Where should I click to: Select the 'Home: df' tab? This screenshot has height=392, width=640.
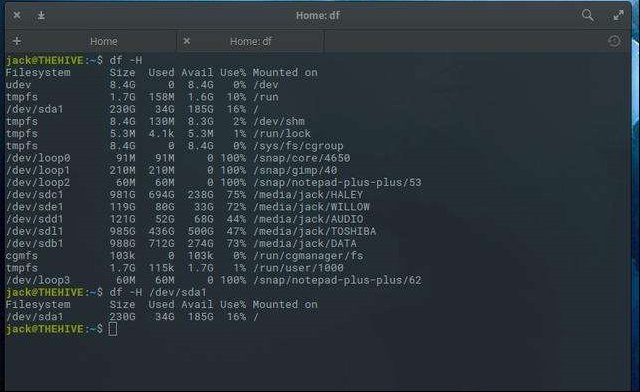pyautogui.click(x=250, y=41)
